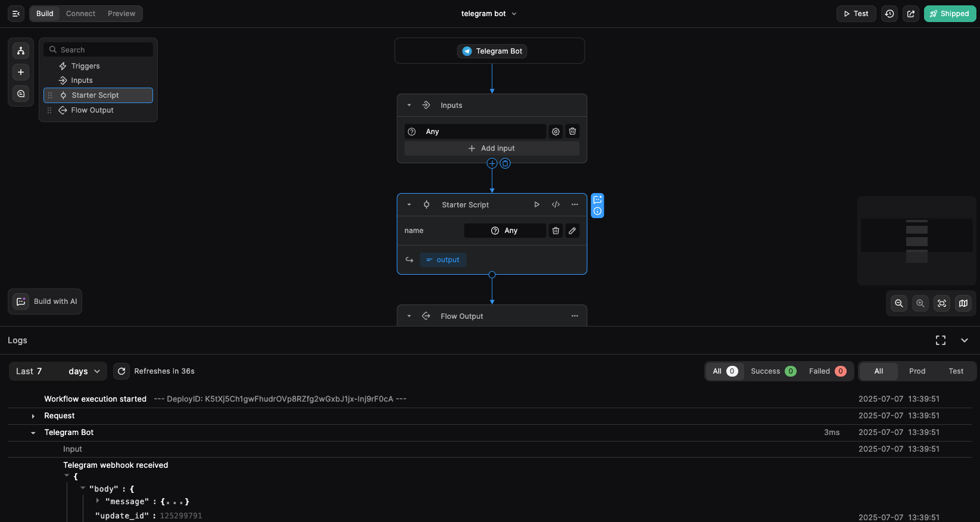Screen dimensions: 980x522
Task: Collapse the sidebar with the menu icon
Action: click(16, 14)
